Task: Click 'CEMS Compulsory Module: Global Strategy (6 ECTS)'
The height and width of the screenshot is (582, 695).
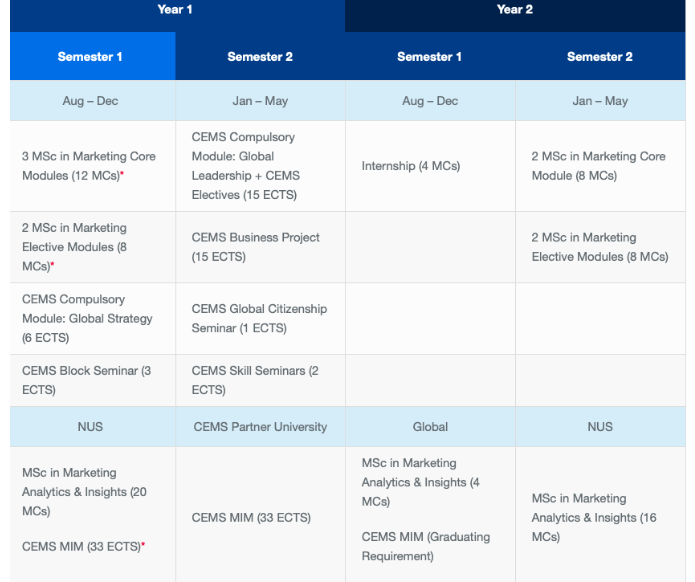Action: [x=93, y=318]
